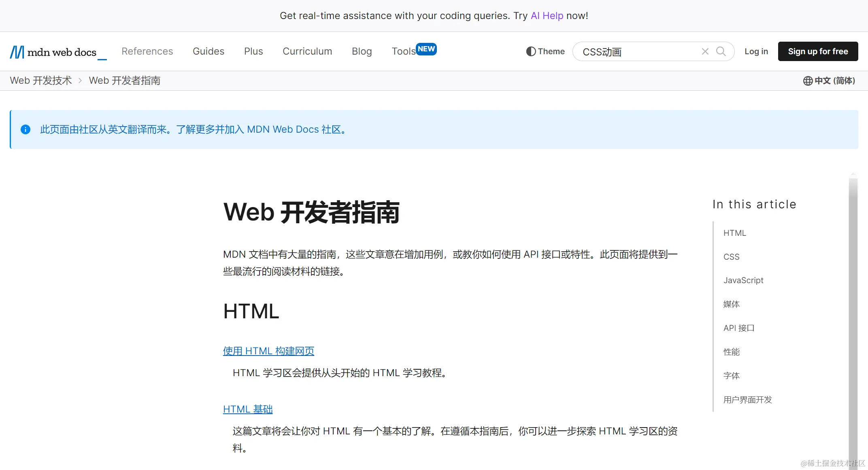Expand the Guides menu
Viewport: 868px width, 470px height.
tap(208, 51)
